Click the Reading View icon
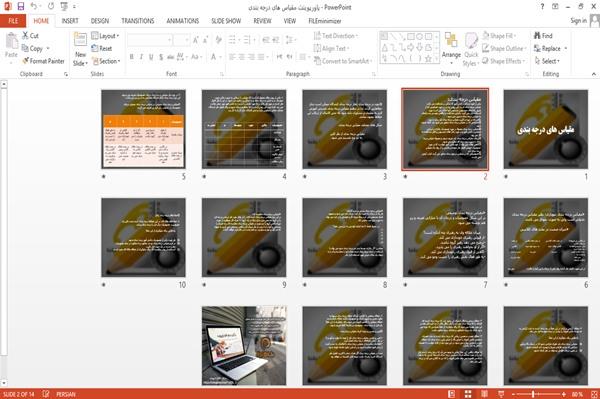Viewport: 600px width, 399px height. (x=484, y=394)
